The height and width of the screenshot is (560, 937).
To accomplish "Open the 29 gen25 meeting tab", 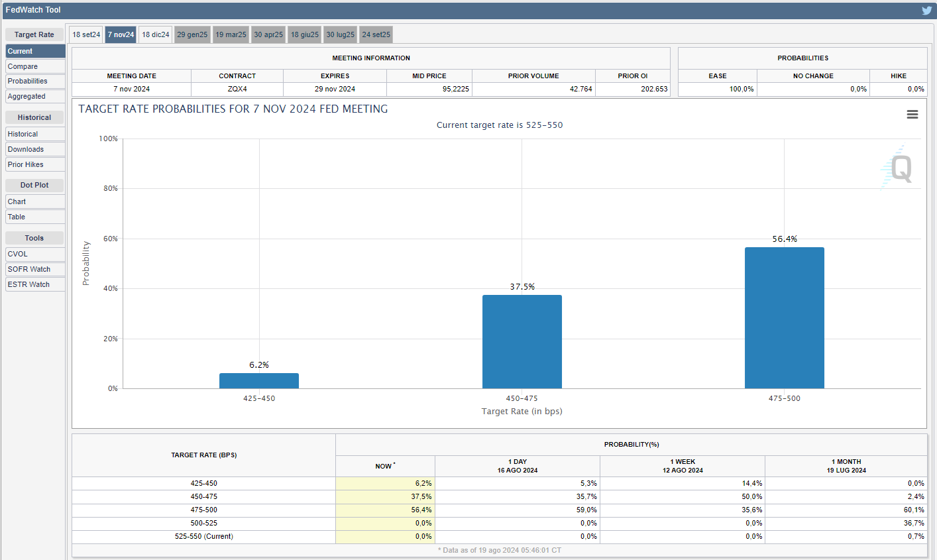I will tap(192, 34).
